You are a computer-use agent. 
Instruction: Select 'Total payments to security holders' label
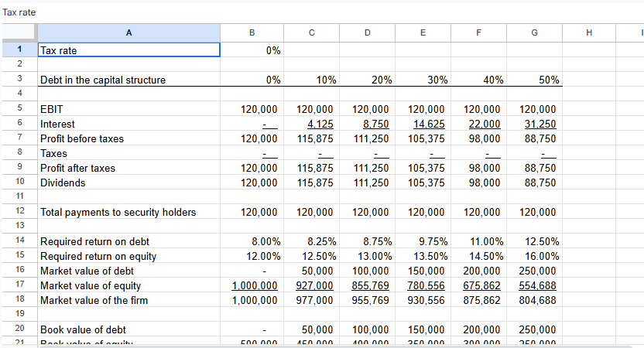coord(118,212)
